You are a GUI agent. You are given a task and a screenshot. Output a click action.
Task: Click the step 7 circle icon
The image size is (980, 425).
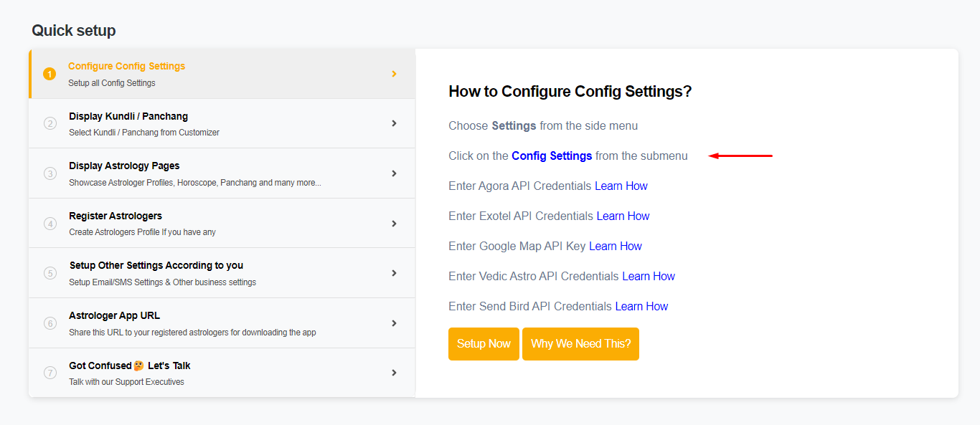point(50,373)
